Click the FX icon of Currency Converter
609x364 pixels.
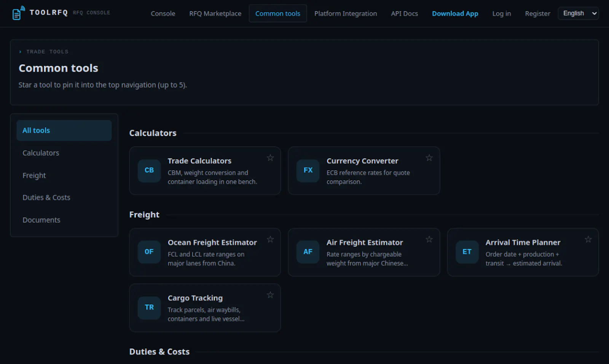tap(308, 170)
